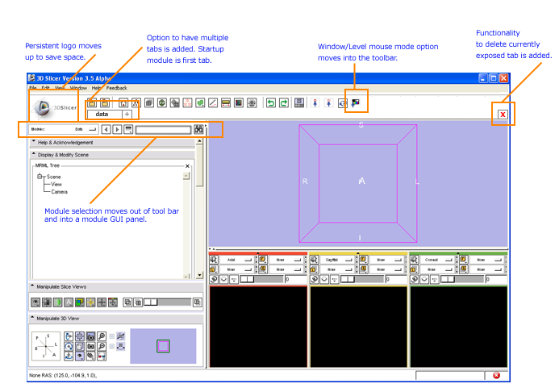
Task: Click the 3D view navigation thumbnail
Action: (x=163, y=346)
